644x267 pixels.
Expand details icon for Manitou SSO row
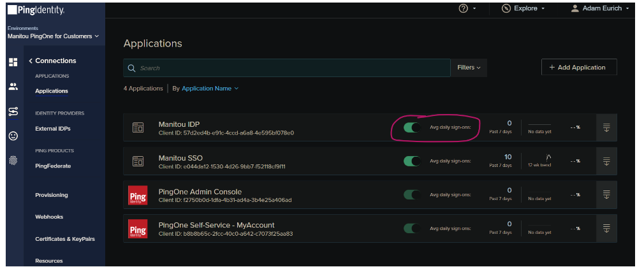point(606,161)
